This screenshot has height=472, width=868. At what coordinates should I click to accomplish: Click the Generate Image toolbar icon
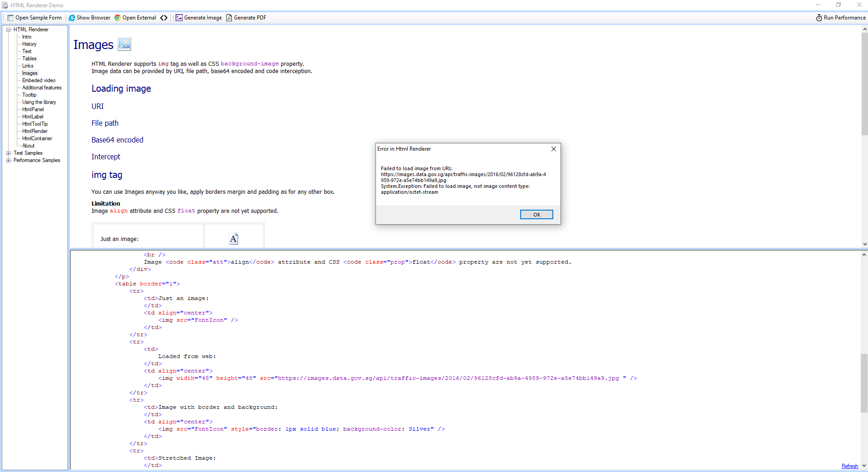(179, 18)
